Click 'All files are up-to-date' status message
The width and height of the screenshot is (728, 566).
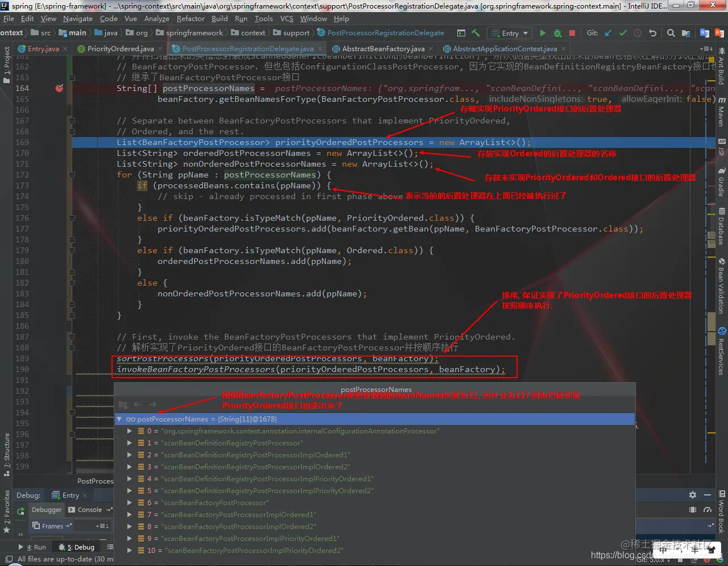[65, 559]
